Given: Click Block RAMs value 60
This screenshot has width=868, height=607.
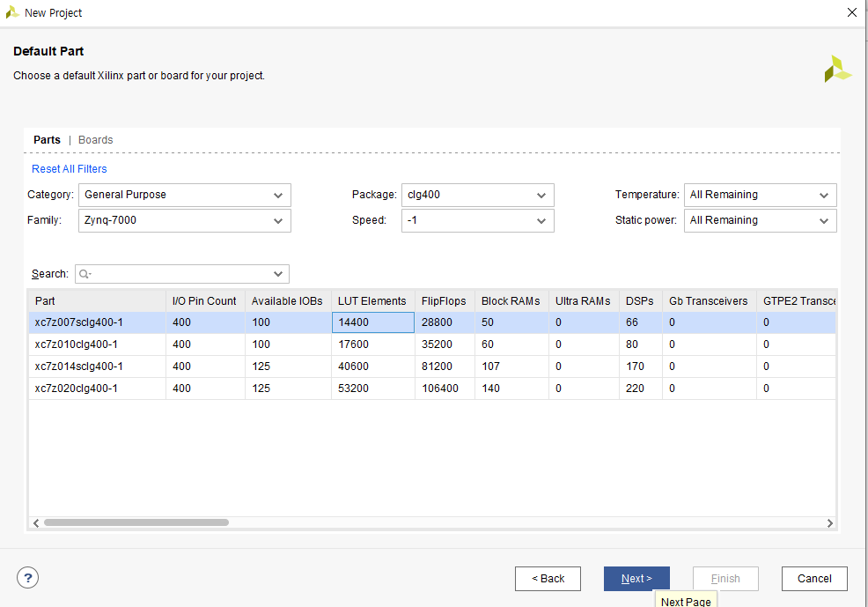Looking at the screenshot, I should pos(511,344).
